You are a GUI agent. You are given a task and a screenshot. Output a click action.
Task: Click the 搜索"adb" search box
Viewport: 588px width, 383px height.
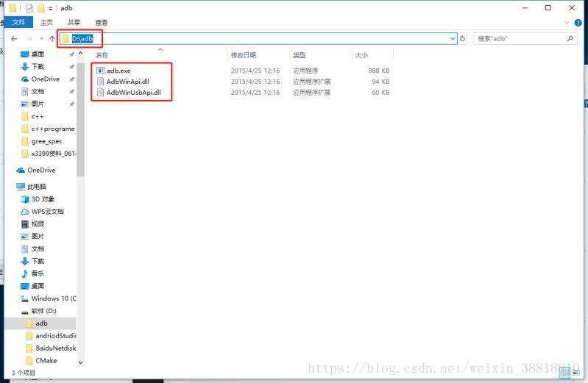(525, 39)
